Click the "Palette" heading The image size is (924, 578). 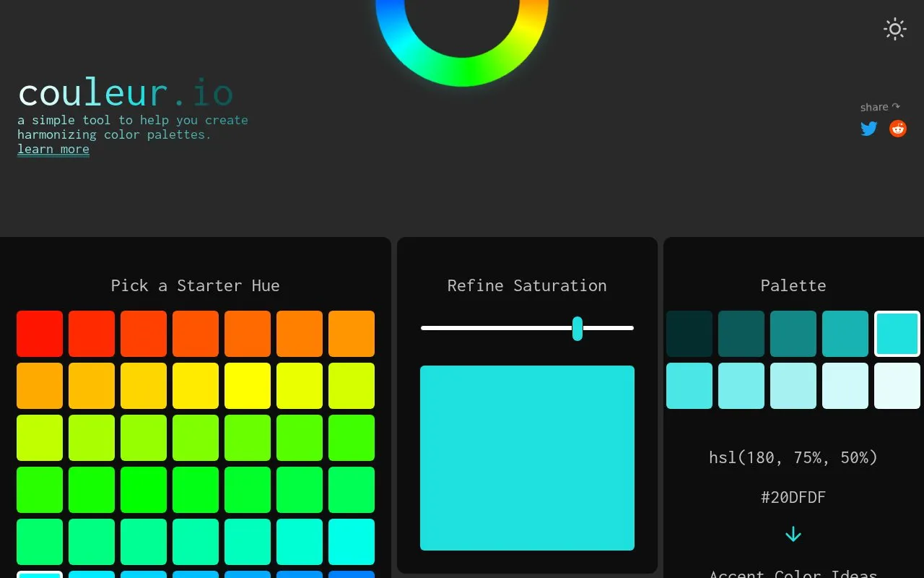(x=793, y=285)
